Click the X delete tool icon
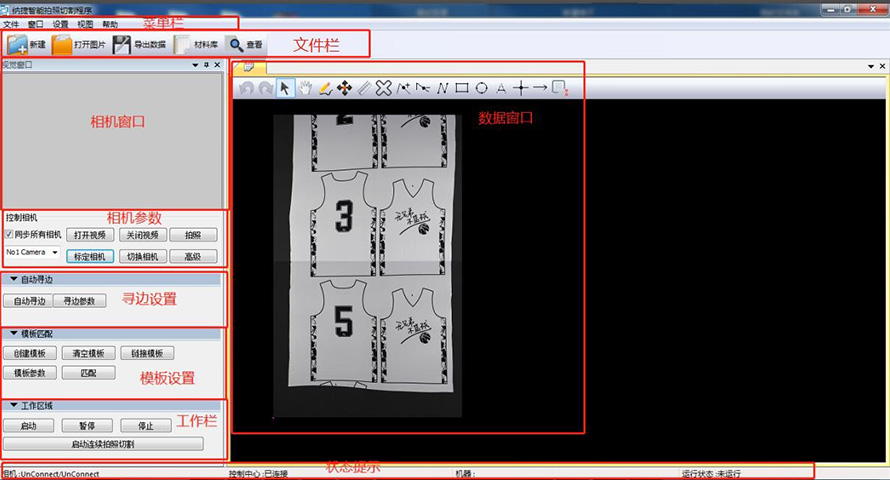The image size is (890, 480). (x=383, y=88)
